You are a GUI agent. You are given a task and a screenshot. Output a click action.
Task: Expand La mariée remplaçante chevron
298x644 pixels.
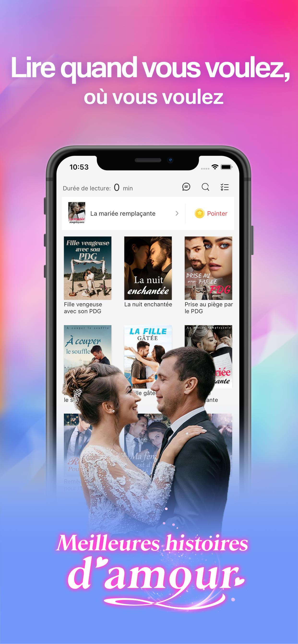[x=177, y=213]
